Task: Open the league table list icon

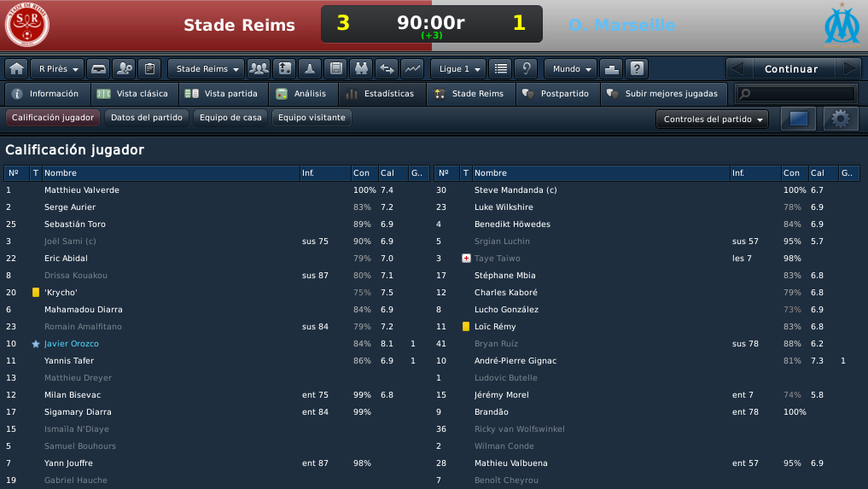Action: 500,68
